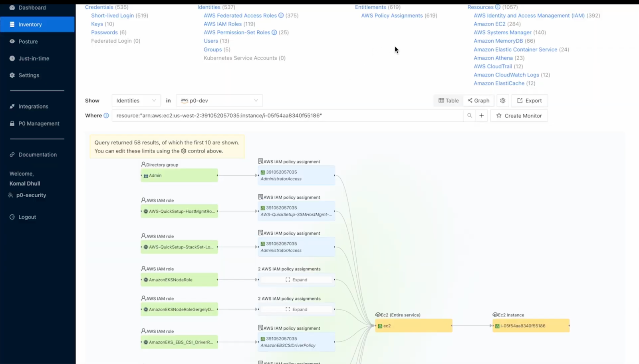Click the Resources heading link
This screenshot has width=639, height=364.
[x=480, y=7]
